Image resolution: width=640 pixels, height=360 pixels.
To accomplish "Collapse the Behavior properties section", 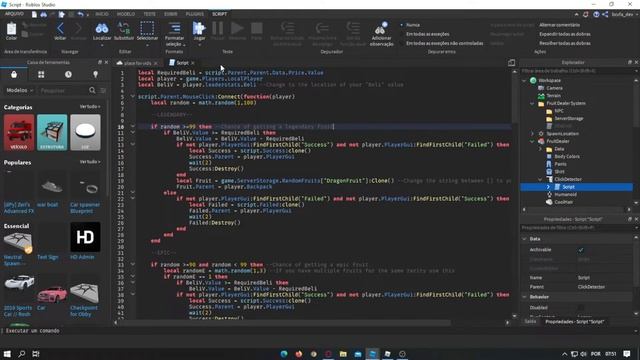I will click(524, 297).
